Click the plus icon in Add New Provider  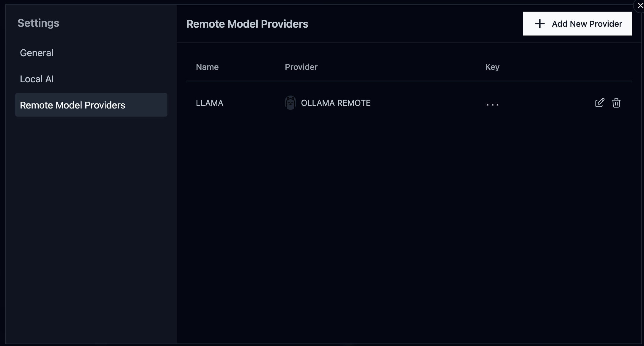click(x=540, y=24)
